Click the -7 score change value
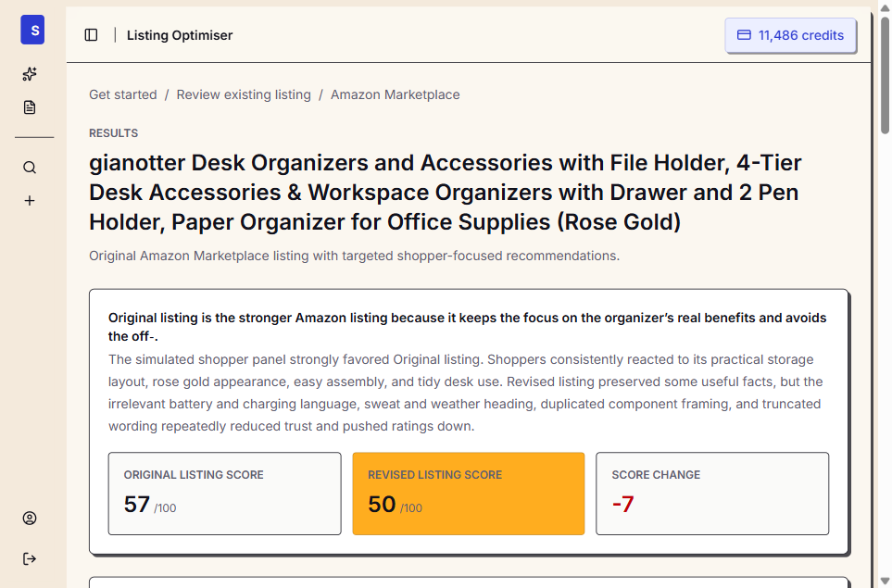Viewport: 892px width, 588px height. (x=623, y=505)
